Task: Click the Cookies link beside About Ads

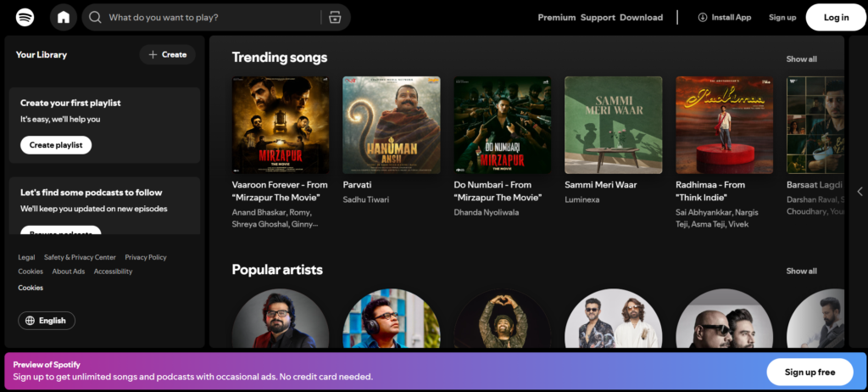Action: [31, 272]
